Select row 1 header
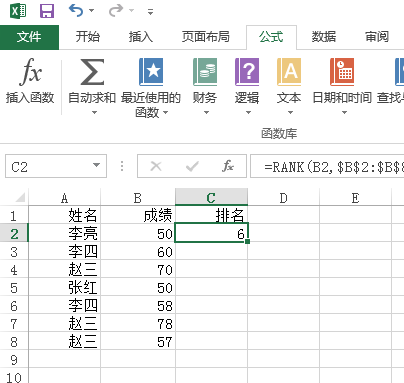The image size is (404, 383). tap(14, 216)
